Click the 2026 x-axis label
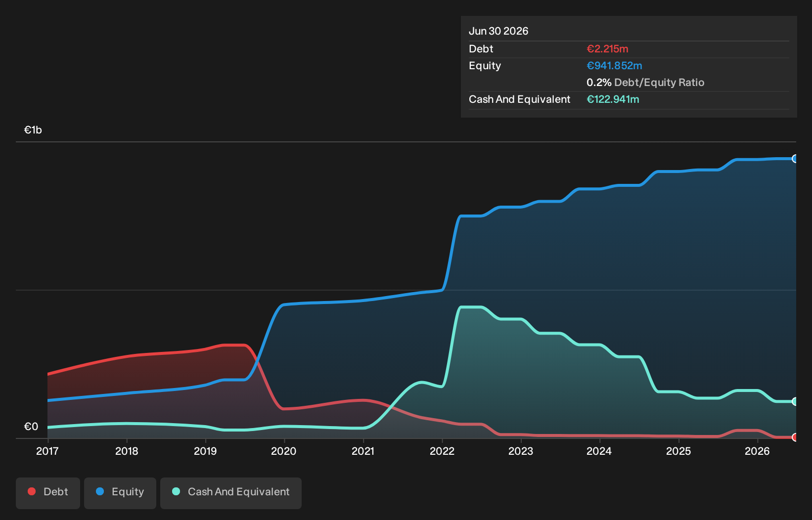Image resolution: width=812 pixels, height=520 pixels. click(x=757, y=451)
